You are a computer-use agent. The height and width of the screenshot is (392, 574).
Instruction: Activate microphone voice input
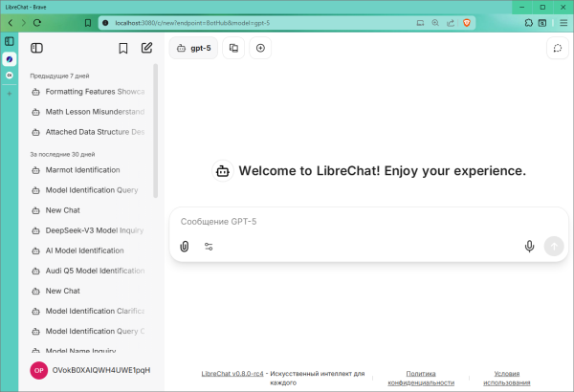tap(529, 246)
